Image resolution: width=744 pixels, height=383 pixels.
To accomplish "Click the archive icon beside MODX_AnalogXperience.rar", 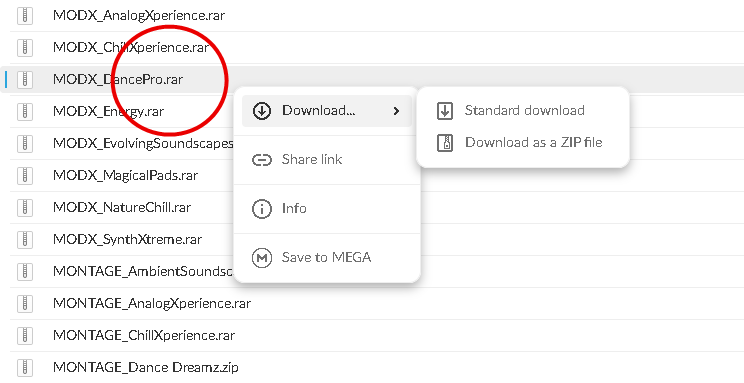I will tap(25, 16).
